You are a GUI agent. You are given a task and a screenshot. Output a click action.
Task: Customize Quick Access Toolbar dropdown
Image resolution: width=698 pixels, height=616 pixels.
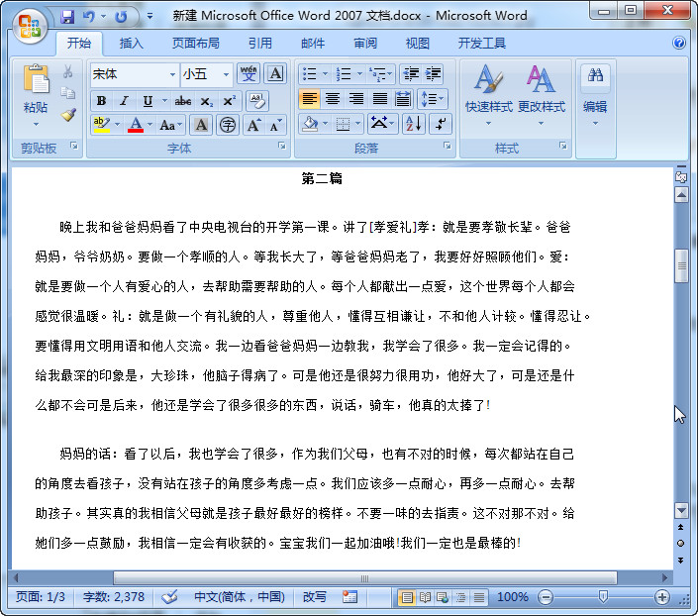point(150,17)
